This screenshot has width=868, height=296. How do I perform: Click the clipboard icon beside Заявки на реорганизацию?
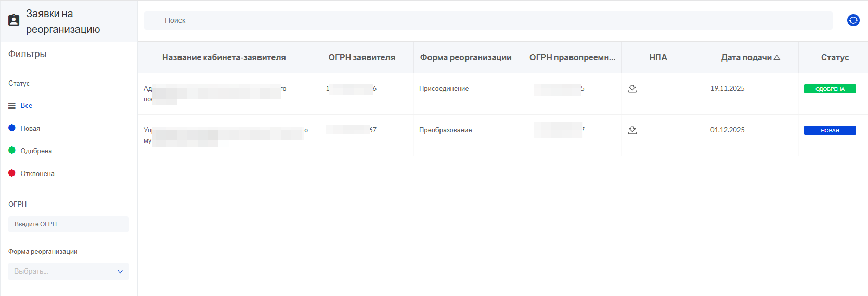[x=14, y=20]
